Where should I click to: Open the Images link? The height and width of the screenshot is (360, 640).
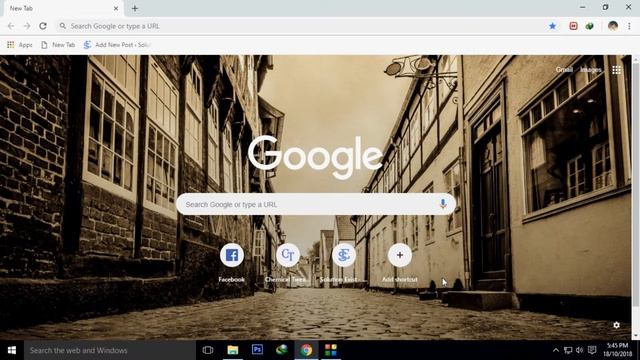tap(591, 70)
